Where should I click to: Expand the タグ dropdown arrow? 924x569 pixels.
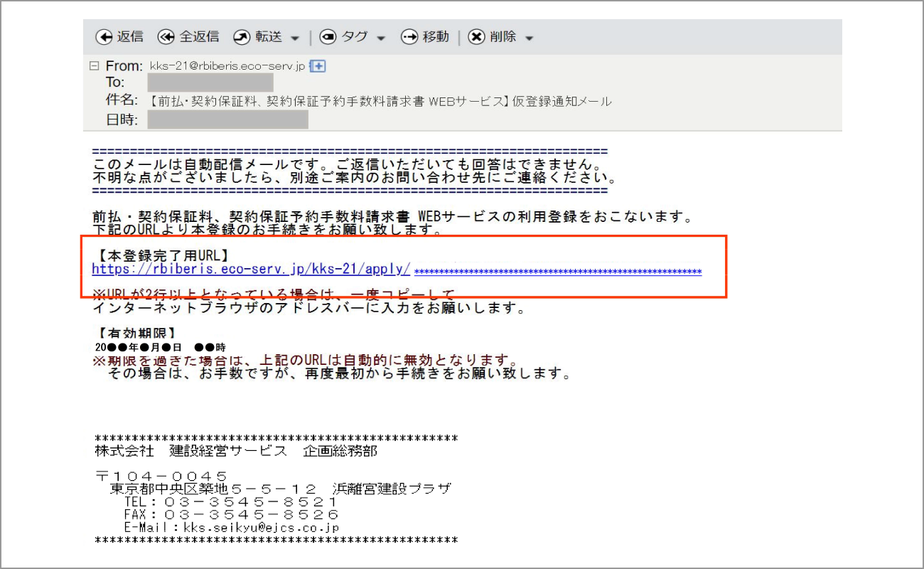[381, 38]
